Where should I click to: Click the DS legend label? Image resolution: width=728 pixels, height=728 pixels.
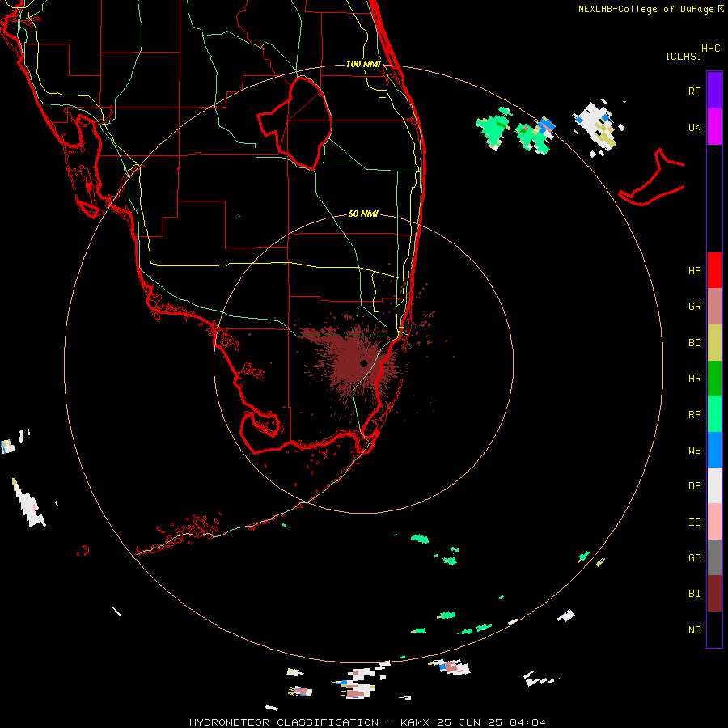(x=694, y=486)
